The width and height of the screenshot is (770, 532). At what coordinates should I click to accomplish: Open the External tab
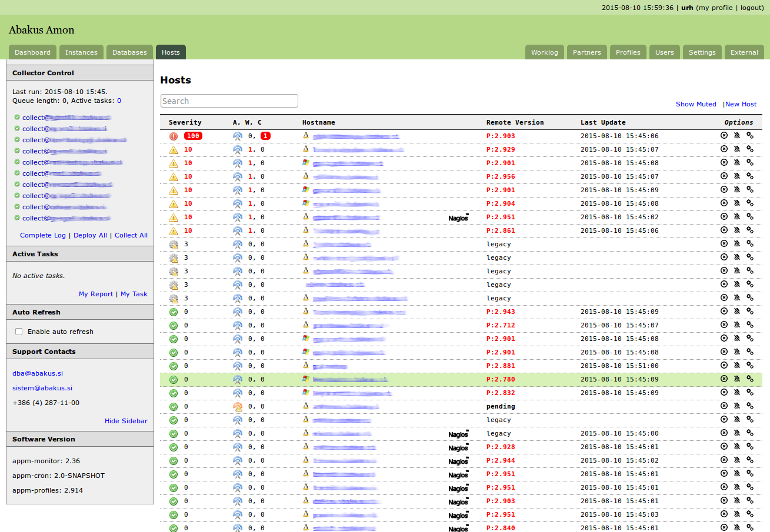click(x=744, y=52)
